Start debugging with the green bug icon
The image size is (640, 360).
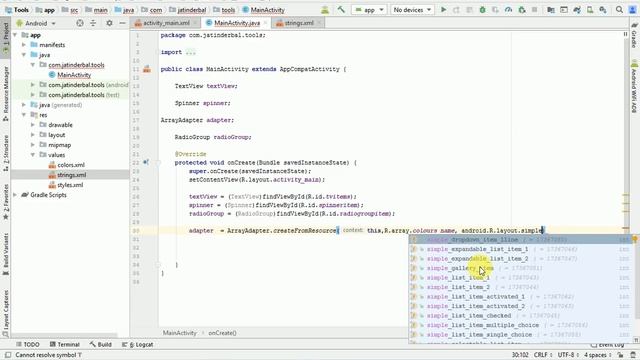click(x=482, y=9)
